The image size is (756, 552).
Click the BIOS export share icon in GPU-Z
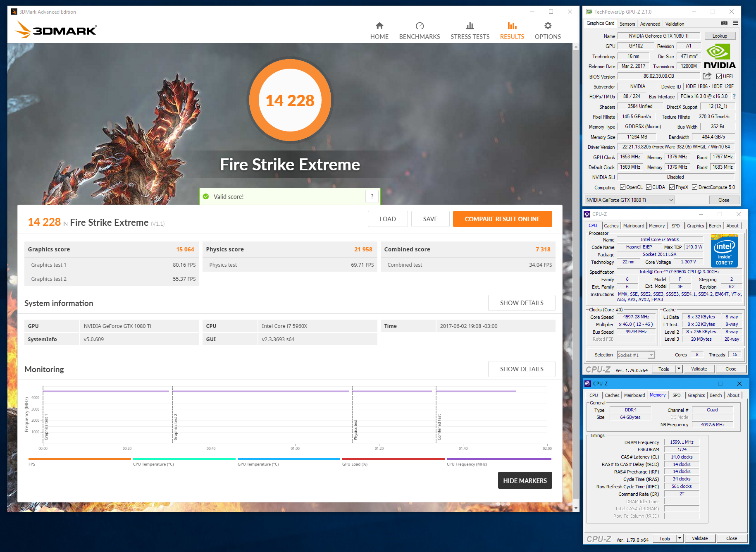coord(707,76)
